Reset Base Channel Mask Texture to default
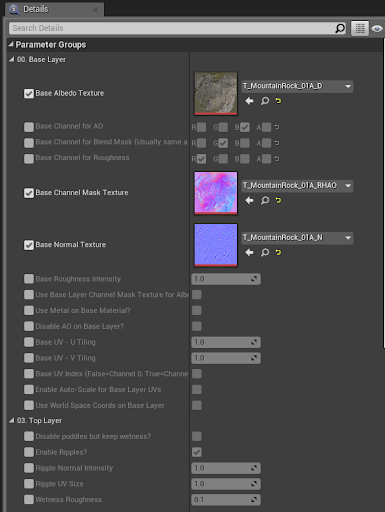Screen dimensions: 385x512 coord(278,200)
